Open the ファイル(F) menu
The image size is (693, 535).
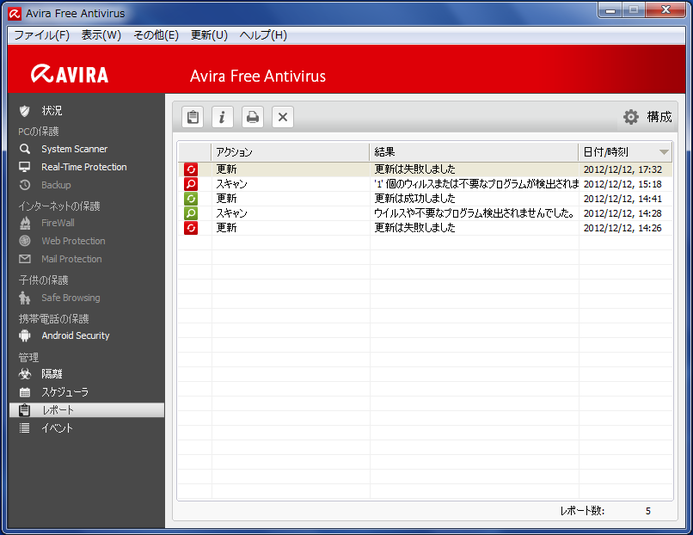pos(42,35)
